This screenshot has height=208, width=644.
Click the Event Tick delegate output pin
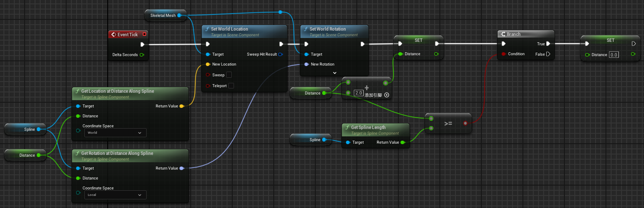(144, 34)
